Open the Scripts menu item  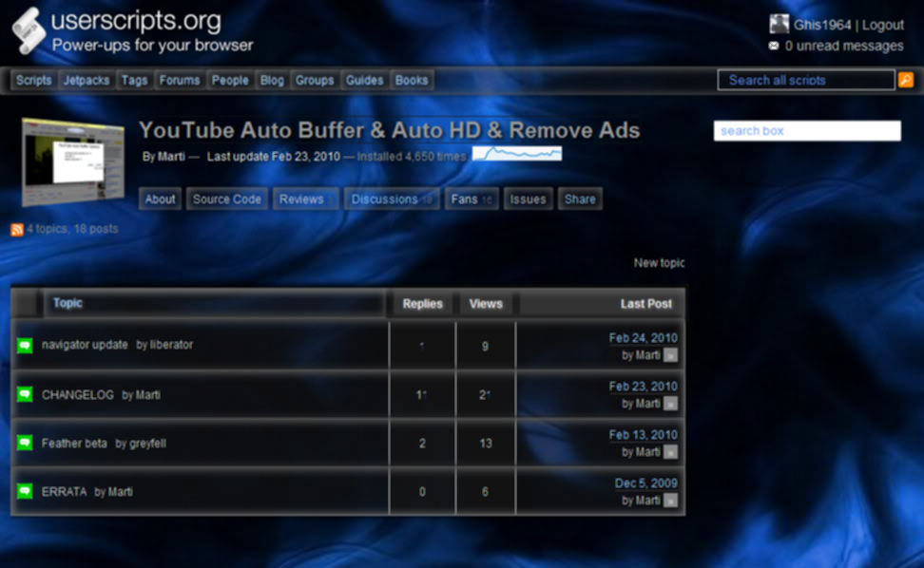point(33,80)
